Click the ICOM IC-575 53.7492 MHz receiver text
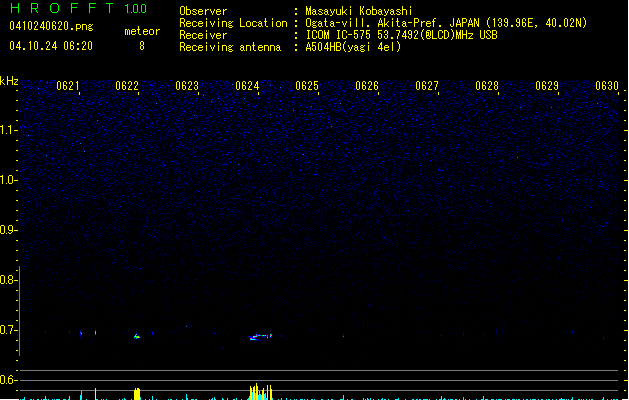The height and width of the screenshot is (400, 629). click(x=402, y=35)
